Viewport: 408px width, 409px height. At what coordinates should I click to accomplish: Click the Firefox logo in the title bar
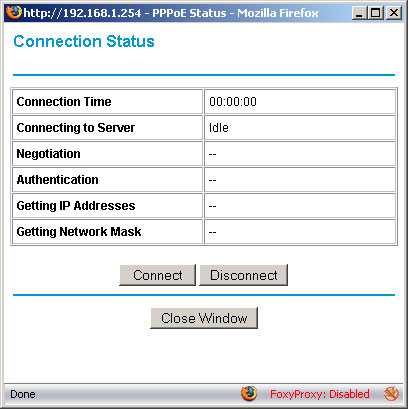point(14,12)
